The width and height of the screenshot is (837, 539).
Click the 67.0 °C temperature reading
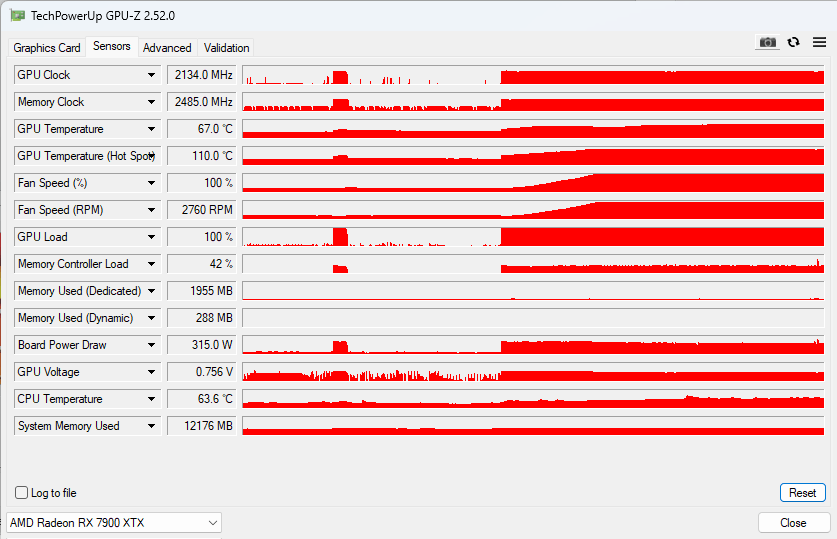click(202, 129)
